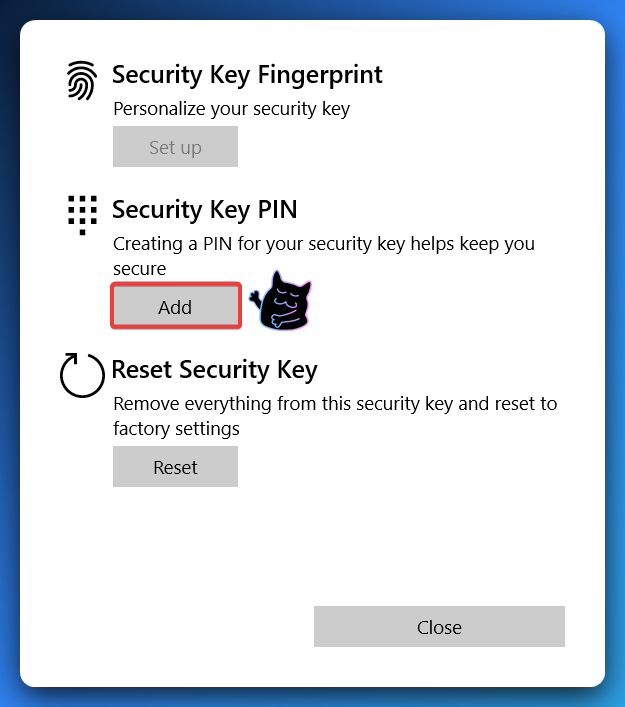Select the Security Key PIN heading
625x707 pixels.
point(205,210)
